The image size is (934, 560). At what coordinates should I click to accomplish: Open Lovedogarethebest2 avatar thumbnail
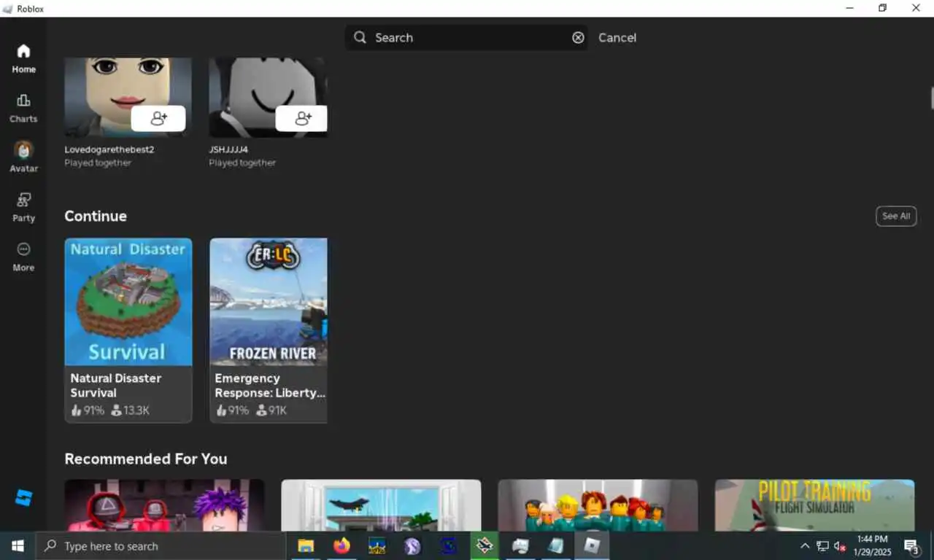[x=128, y=98]
